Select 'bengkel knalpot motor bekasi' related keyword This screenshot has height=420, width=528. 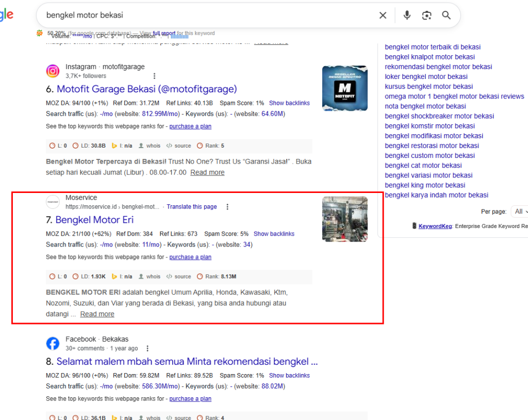[x=430, y=57]
